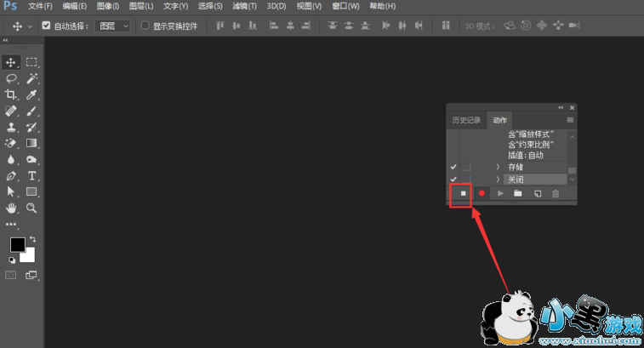Select the Clone Stamp tool
Viewport: 644px width, 348px height.
pos(11,127)
